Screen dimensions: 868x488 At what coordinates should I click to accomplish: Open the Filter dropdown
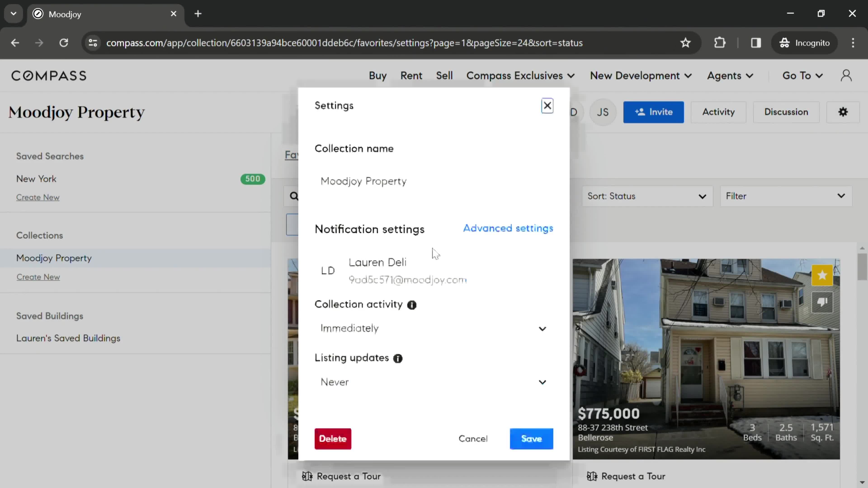[x=786, y=196]
